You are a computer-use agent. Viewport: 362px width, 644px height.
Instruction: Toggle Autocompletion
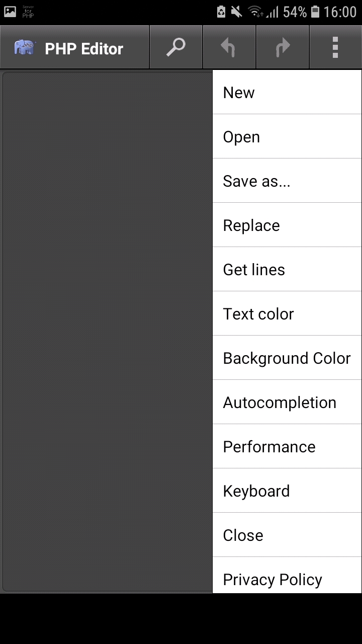[287, 402]
